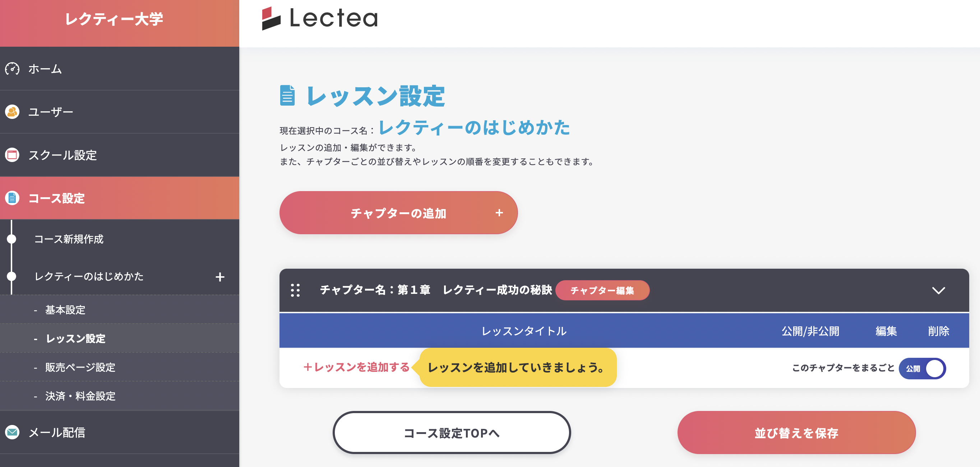980x467 pixels.
Task: Click the スクール設定 window icon
Action: pyautogui.click(x=13, y=155)
